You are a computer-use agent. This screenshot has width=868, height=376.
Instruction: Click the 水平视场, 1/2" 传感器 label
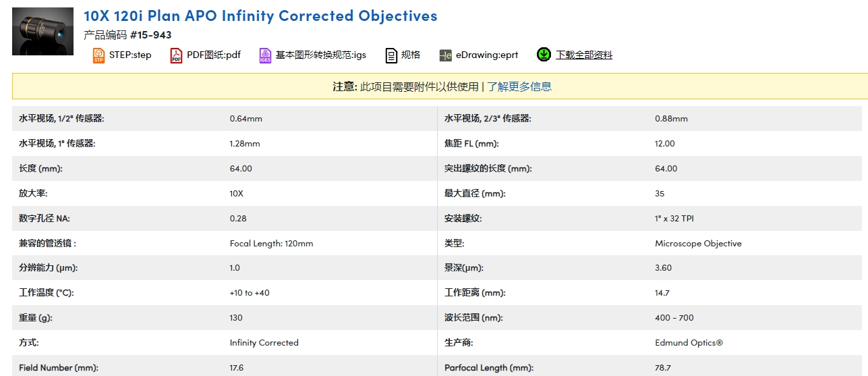point(61,119)
